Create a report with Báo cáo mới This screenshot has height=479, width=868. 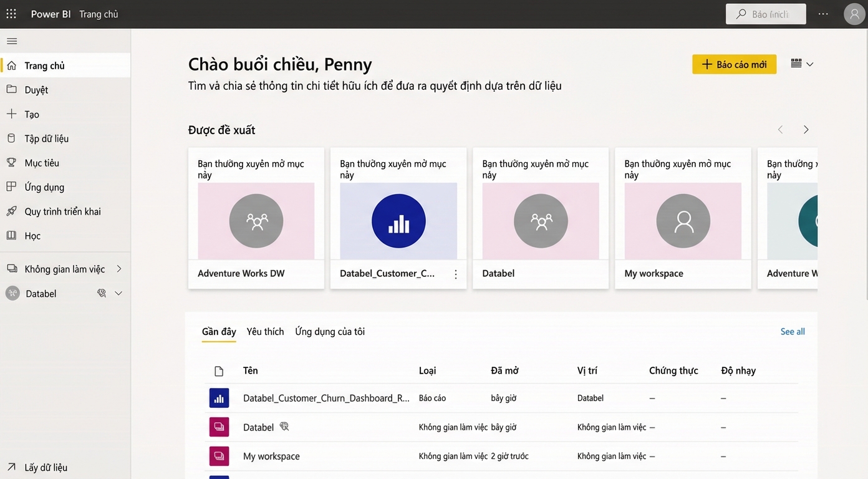[735, 64]
